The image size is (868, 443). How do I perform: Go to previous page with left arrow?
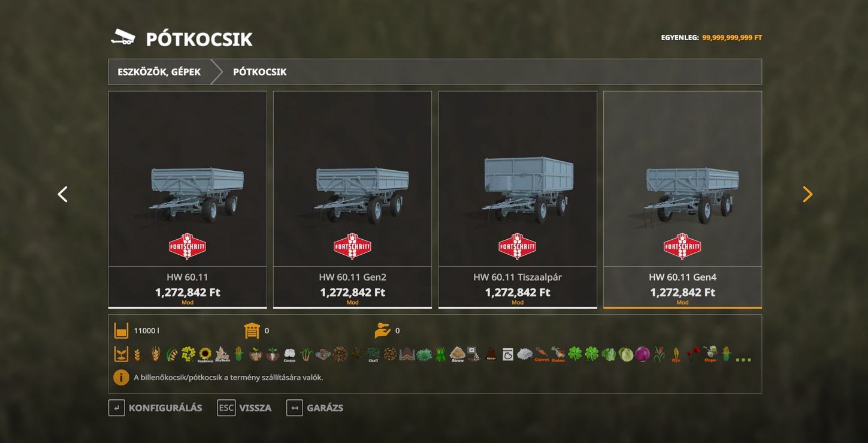point(62,194)
